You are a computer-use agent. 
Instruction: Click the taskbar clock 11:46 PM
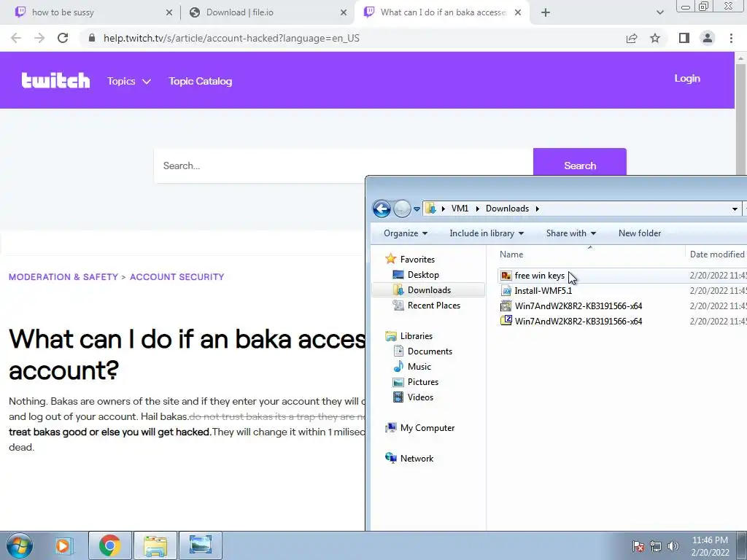[710, 540]
